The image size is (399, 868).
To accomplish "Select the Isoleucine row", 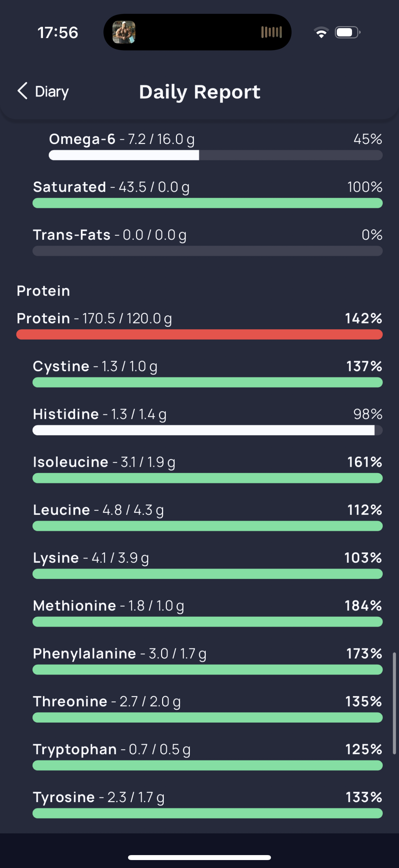I will click(x=207, y=469).
